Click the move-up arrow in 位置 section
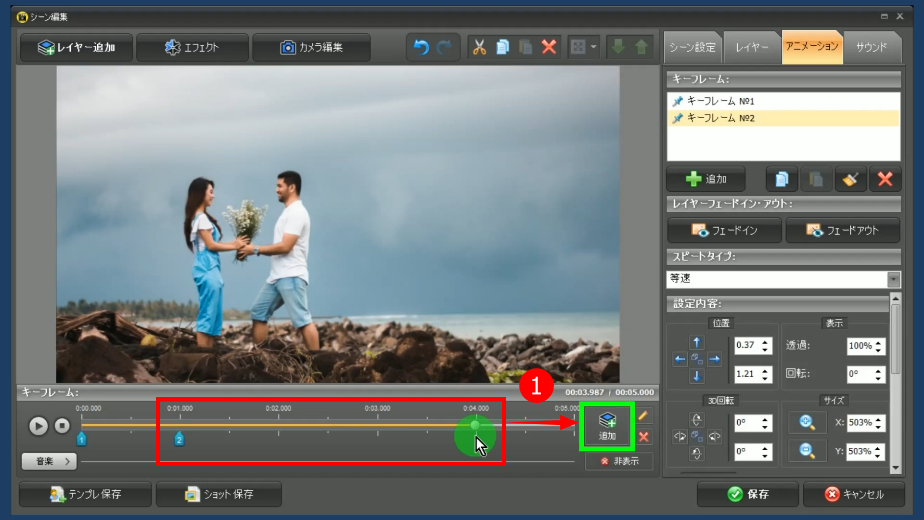The width and height of the screenshot is (924, 520). click(x=697, y=342)
